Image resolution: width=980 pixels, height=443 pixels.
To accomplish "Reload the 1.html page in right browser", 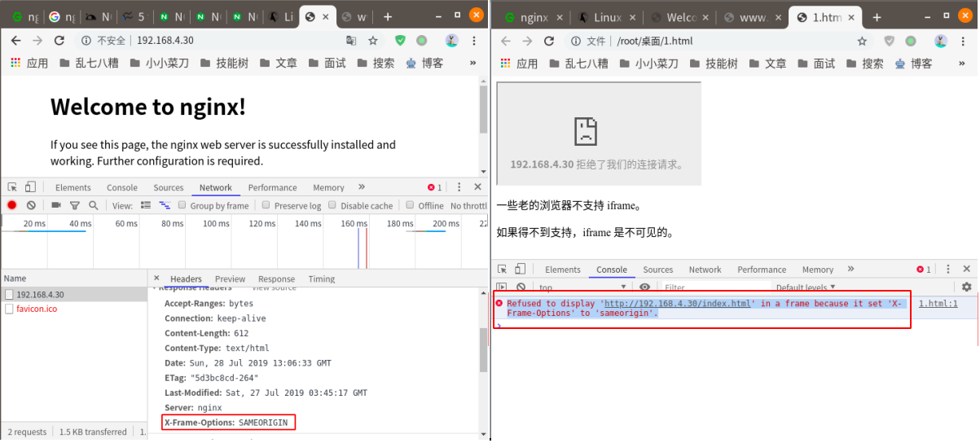I will tap(549, 41).
